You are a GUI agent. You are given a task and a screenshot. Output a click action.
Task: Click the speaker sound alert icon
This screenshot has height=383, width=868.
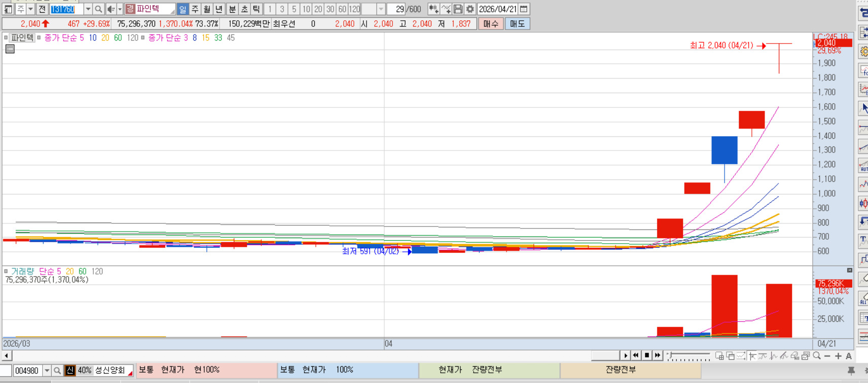[x=111, y=9]
